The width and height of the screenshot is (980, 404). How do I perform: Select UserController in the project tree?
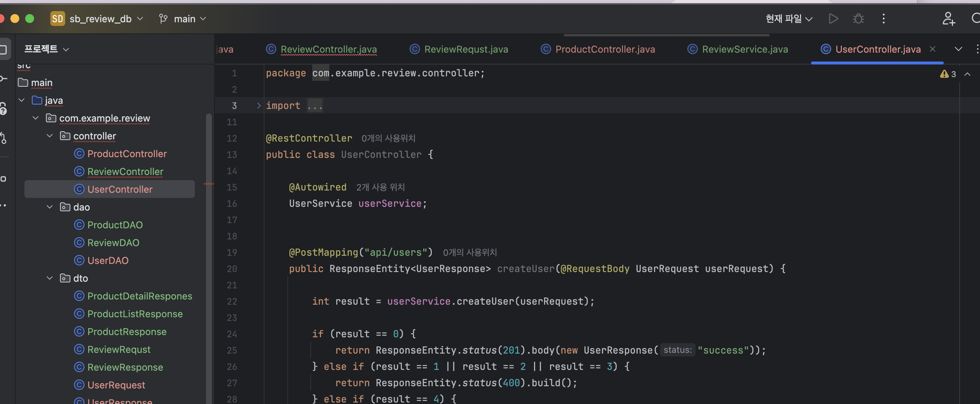(x=120, y=189)
